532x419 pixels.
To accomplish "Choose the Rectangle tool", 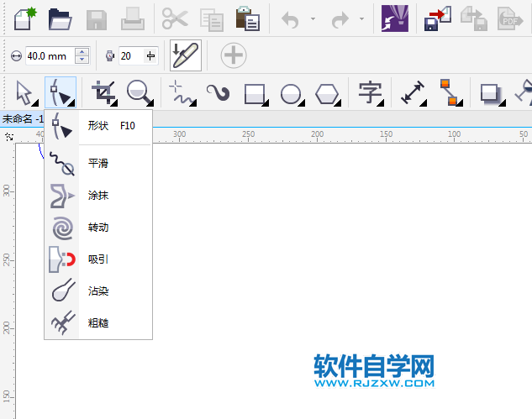I will click(255, 92).
